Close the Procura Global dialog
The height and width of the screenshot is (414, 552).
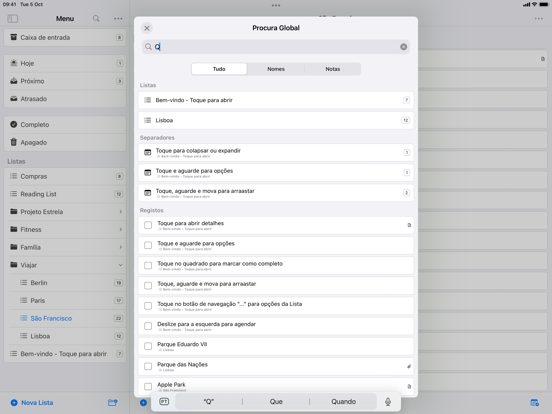coord(147,28)
